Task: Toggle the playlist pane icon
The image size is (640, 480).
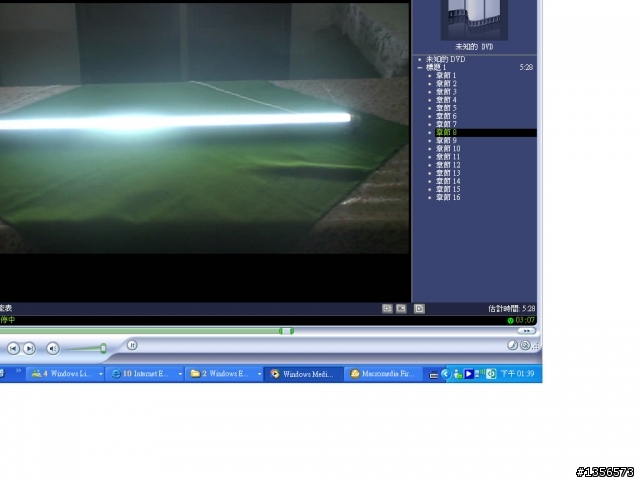Action: point(419,309)
